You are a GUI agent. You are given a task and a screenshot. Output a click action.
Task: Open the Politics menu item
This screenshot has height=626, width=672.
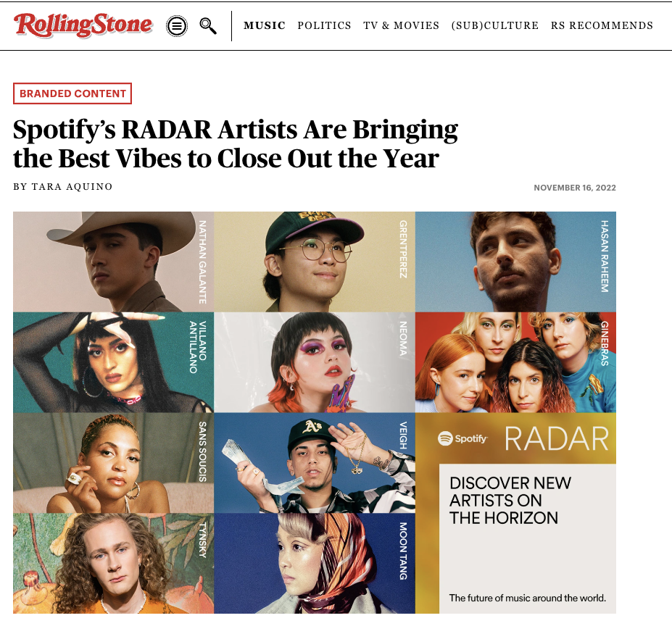click(x=325, y=25)
